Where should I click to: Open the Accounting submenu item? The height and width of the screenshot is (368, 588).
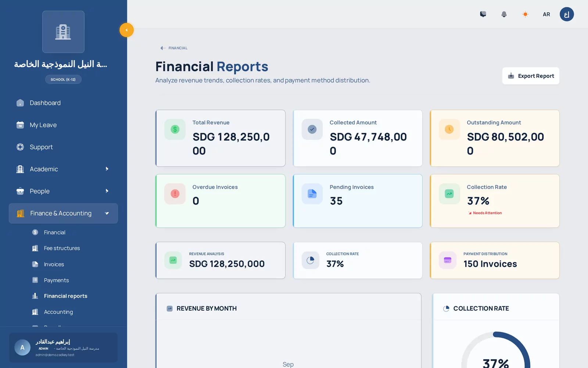click(x=58, y=312)
